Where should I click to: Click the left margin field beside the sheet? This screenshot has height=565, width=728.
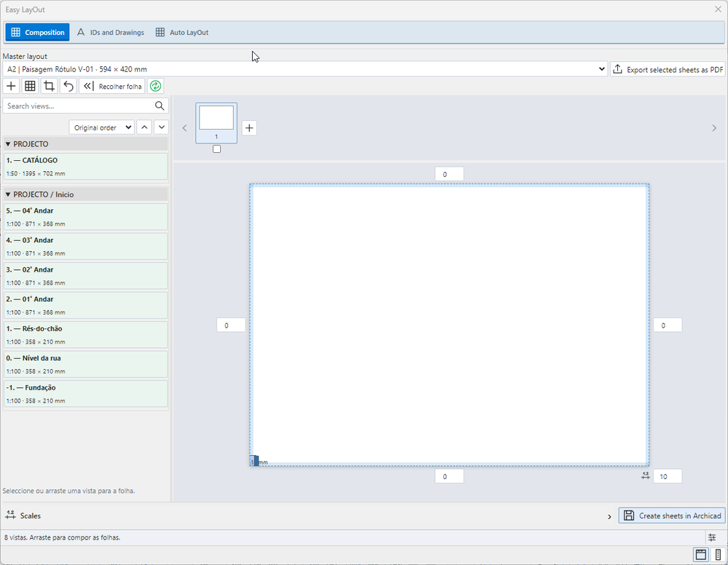click(231, 325)
